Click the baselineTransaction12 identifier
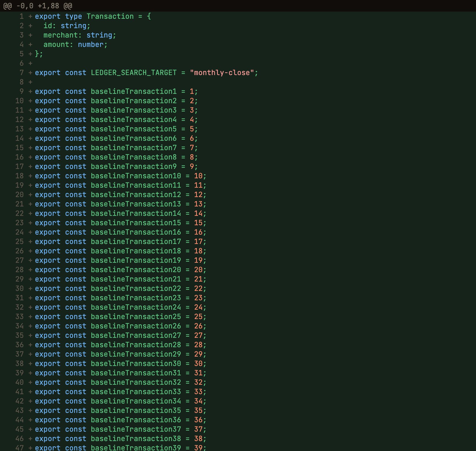The width and height of the screenshot is (476, 451). point(136,195)
